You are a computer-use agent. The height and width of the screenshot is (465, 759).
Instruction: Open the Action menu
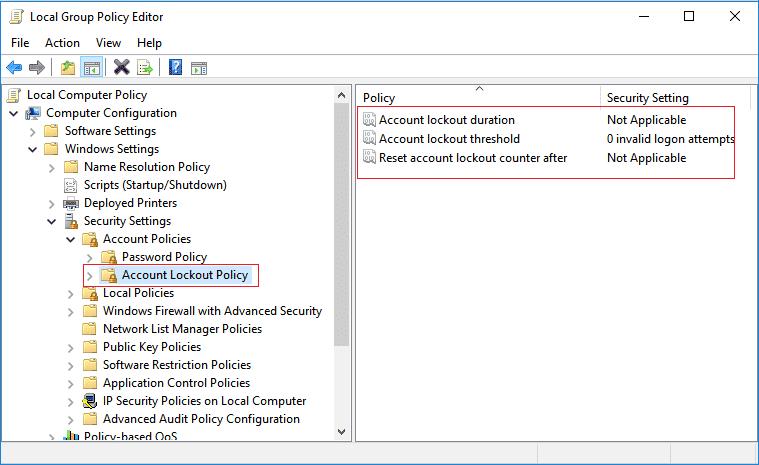[62, 43]
